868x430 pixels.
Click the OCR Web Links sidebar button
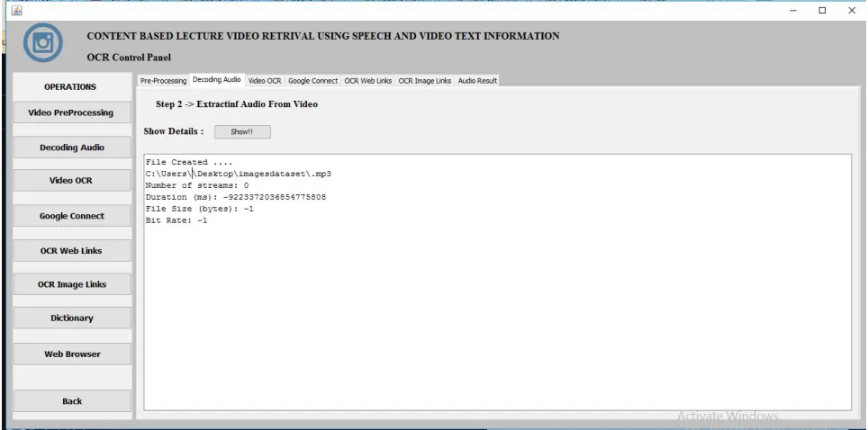pyautogui.click(x=72, y=251)
